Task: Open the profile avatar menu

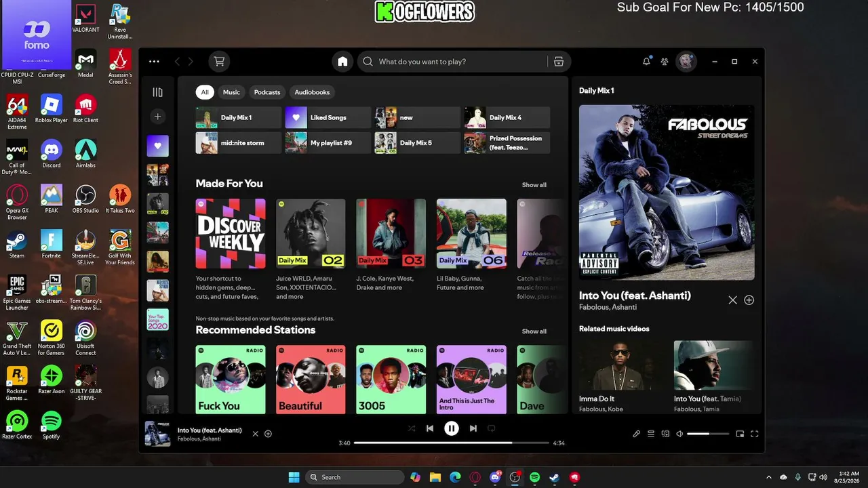Action: tap(686, 62)
